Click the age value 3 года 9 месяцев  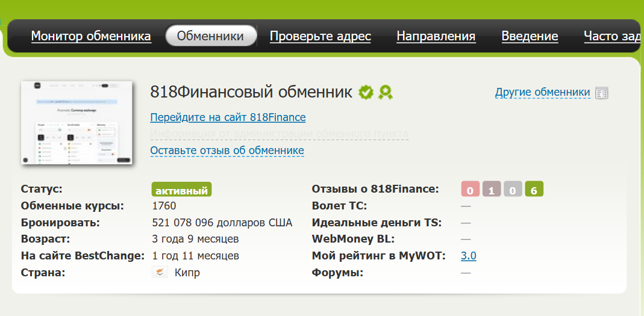click(x=196, y=239)
